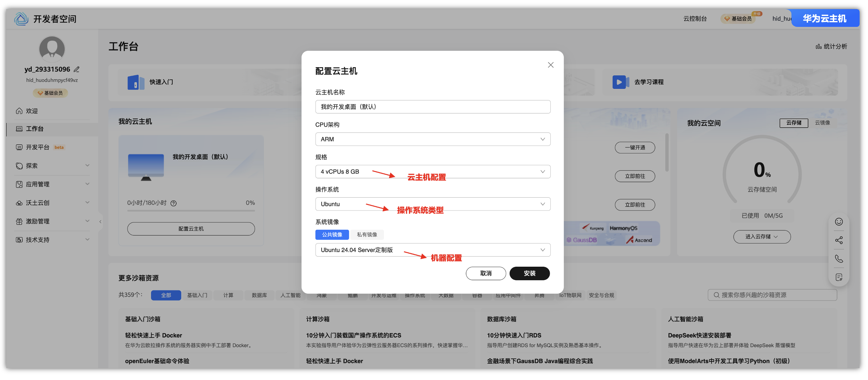Click the share icon in floating bar
This screenshot has height=380, width=868.
tap(839, 240)
